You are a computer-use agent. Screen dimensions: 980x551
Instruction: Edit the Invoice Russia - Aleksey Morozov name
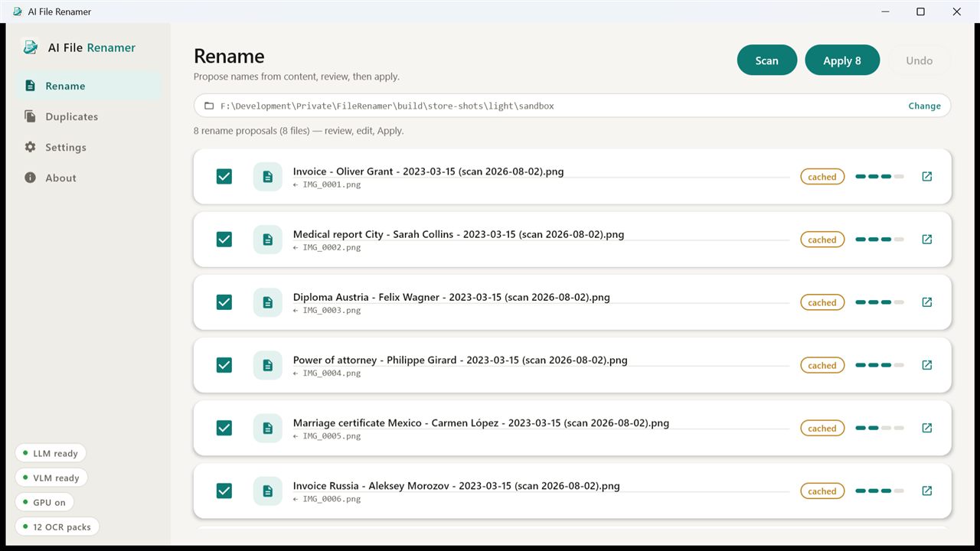click(x=541, y=485)
